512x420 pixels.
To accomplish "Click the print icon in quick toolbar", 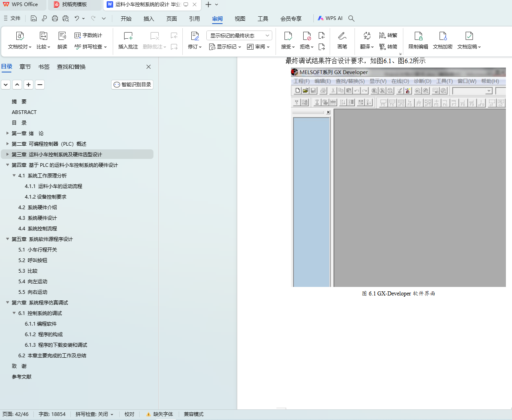I will (55, 18).
